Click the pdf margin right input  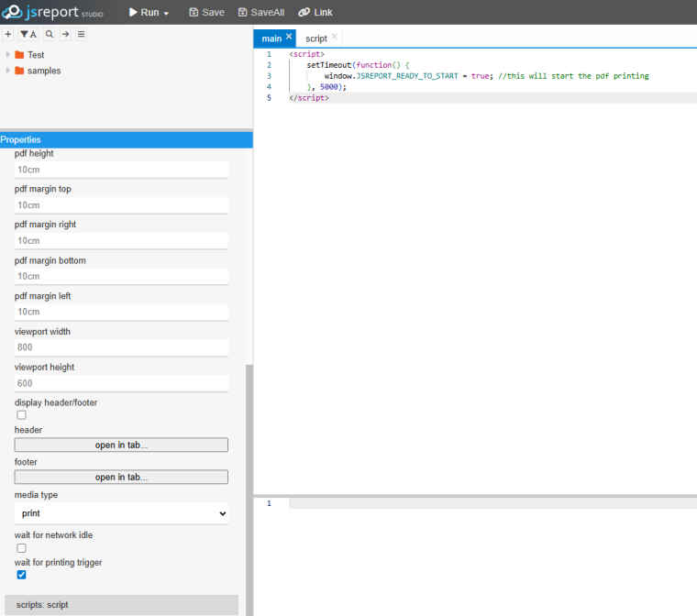[121, 241]
